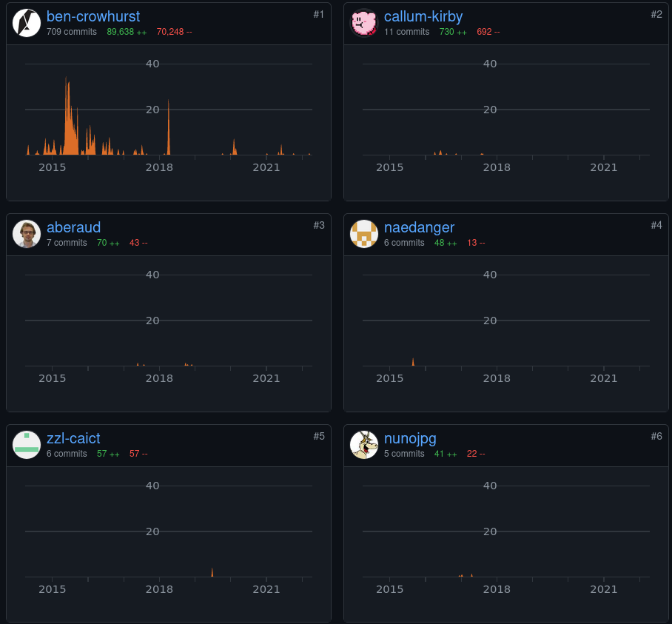View naedanger's 6 commits
This screenshot has height=624, width=672.
click(x=404, y=243)
